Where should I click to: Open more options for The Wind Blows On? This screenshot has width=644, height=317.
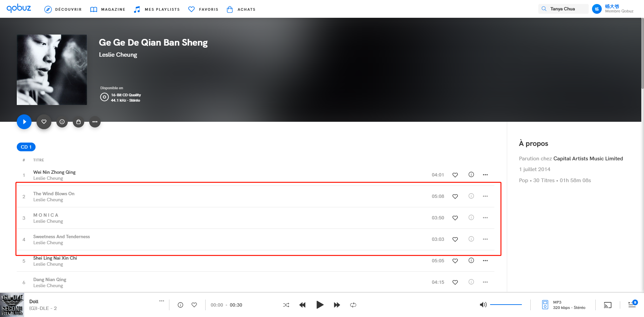point(485,196)
